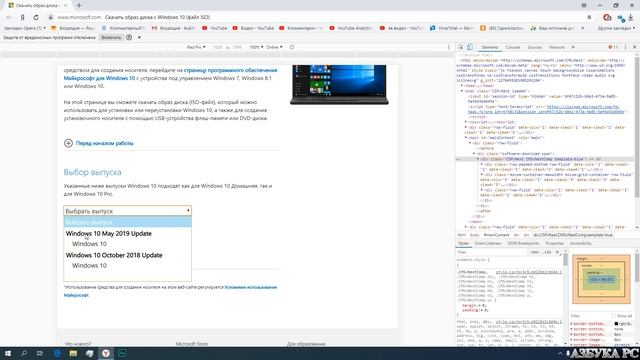Screen dimensions: 640x360
Task: Click the plus circle beside 'Перед началом работы'
Action: tap(68, 143)
